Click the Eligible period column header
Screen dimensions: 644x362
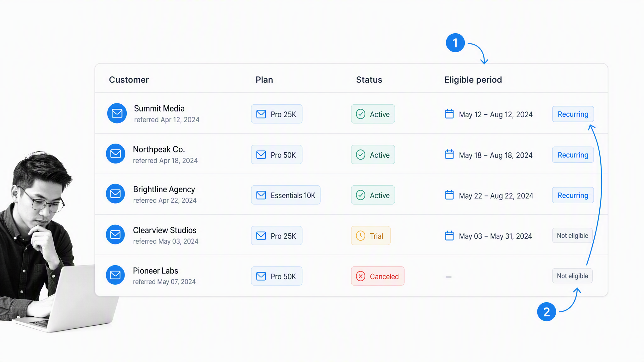[x=473, y=80]
